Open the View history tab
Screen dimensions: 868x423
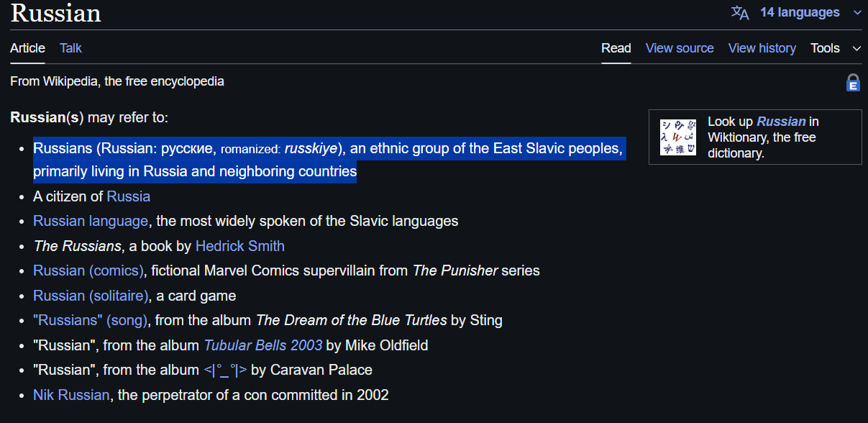[762, 48]
